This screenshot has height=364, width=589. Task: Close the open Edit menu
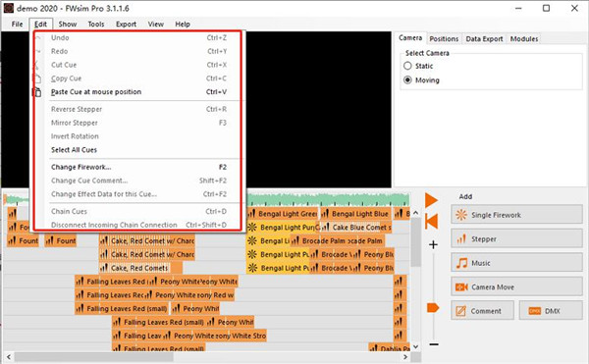click(x=40, y=24)
